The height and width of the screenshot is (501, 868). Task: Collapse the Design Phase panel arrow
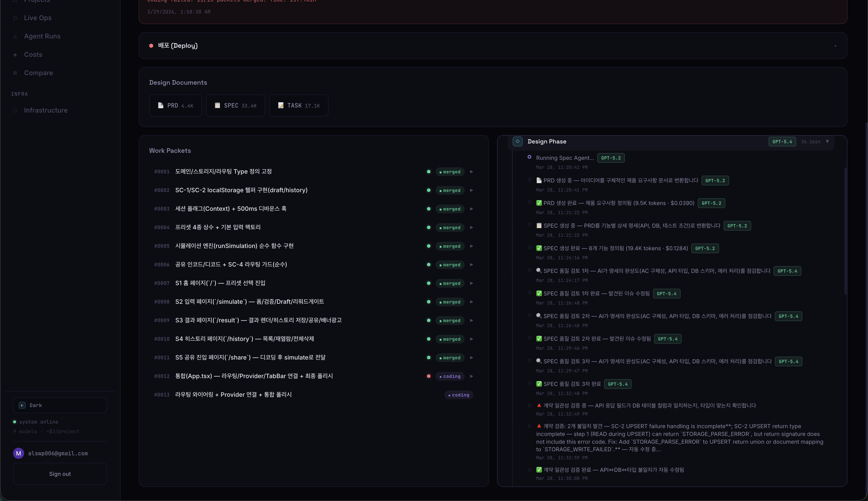[x=827, y=141]
